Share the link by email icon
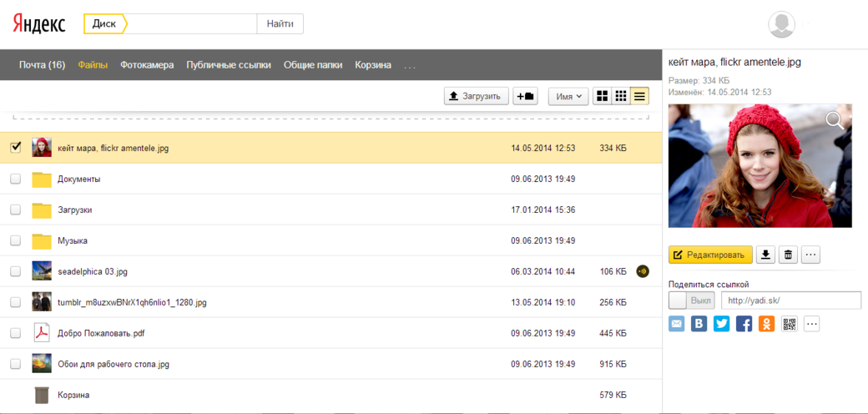Viewport: 868px width, 414px height. (x=677, y=324)
